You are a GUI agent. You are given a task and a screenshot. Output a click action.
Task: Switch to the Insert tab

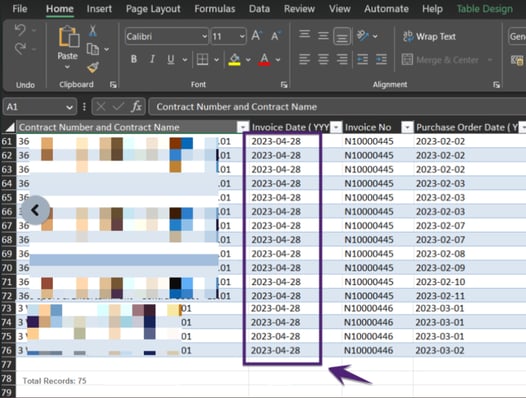(99, 9)
